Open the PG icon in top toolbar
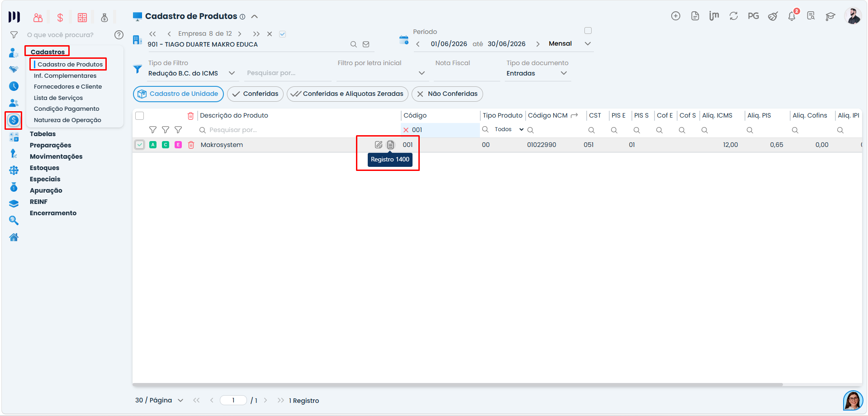 [x=753, y=16]
